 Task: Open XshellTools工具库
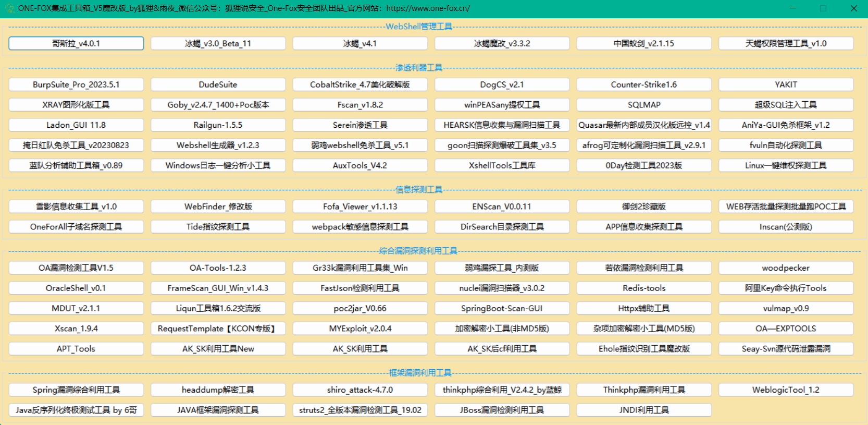502,165
